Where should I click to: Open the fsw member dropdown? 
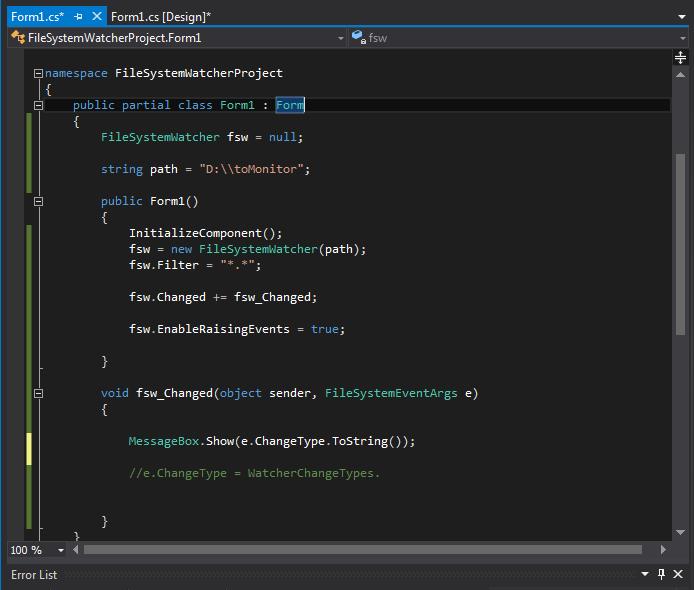[682, 38]
